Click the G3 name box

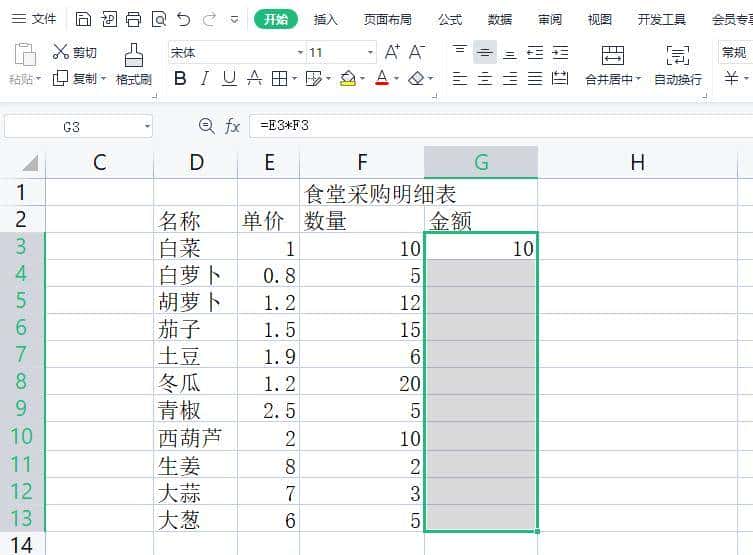pos(78,127)
